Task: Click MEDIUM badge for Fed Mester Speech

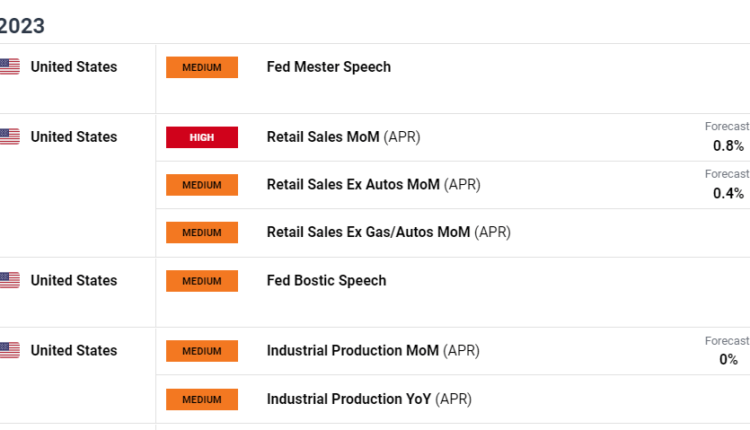Action: 202,67
